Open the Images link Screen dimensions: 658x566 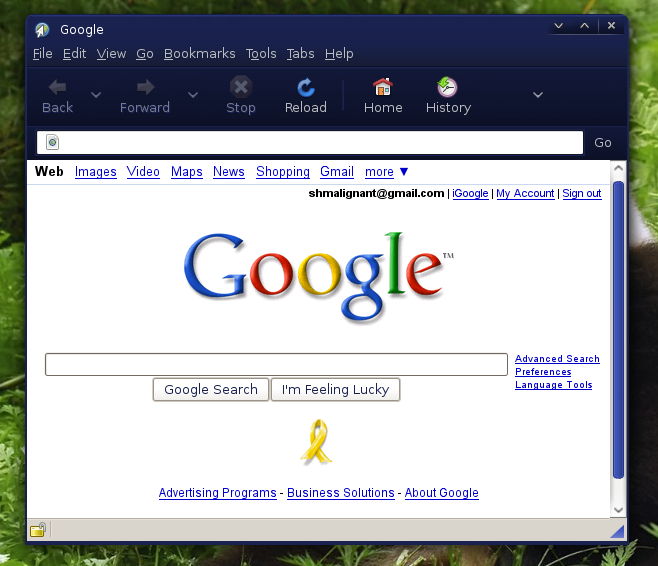(96, 172)
